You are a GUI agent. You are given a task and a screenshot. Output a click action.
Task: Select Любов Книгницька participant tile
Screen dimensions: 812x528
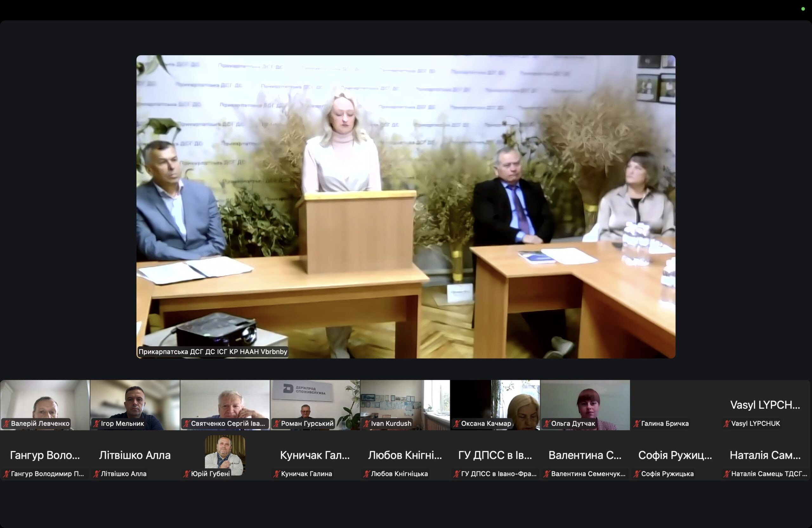pyautogui.click(x=405, y=455)
